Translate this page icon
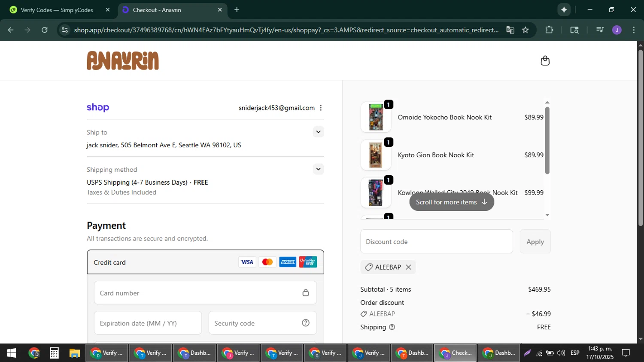The width and height of the screenshot is (644, 362). [x=510, y=30]
